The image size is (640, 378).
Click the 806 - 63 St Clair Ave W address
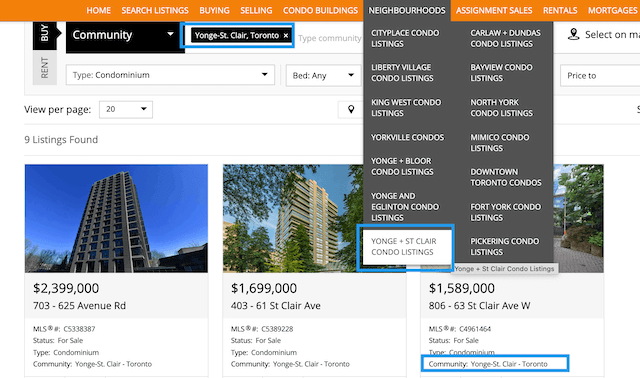pos(479,306)
